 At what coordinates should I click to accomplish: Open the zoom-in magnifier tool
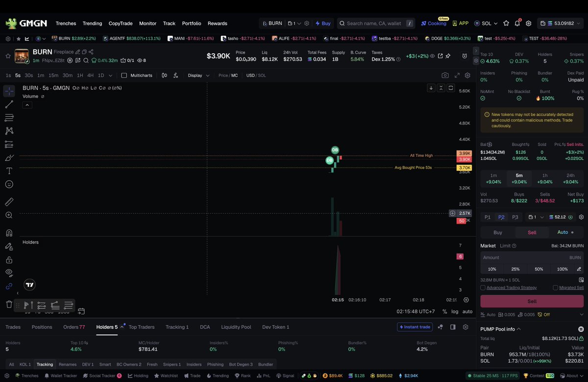pyautogui.click(x=9, y=215)
